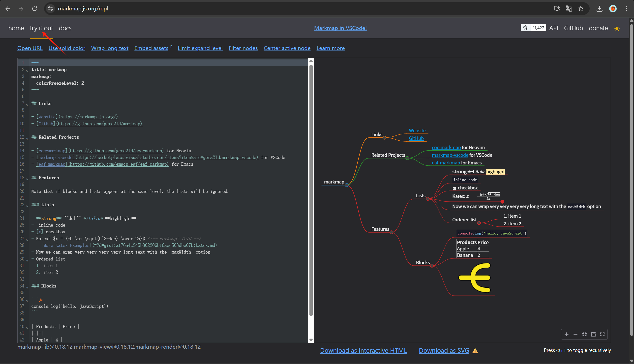Expand the folded Katex node red dot

(x=502, y=202)
